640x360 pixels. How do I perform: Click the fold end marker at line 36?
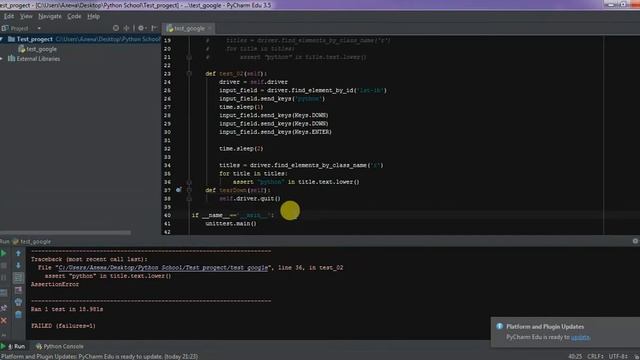(189, 182)
